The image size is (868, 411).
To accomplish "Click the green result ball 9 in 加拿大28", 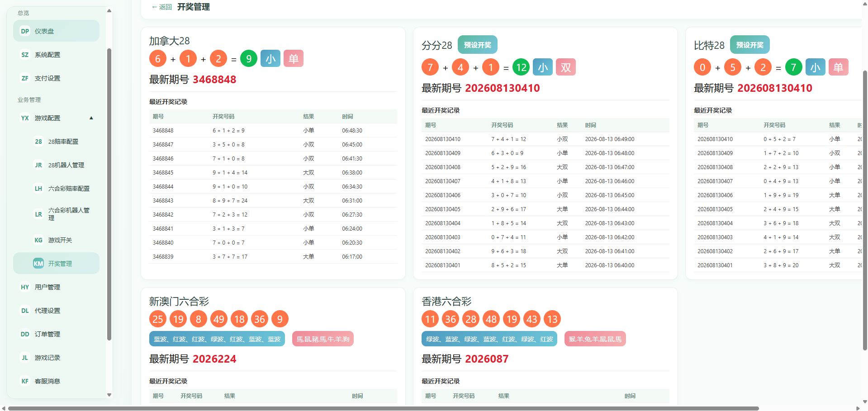I will pyautogui.click(x=249, y=59).
